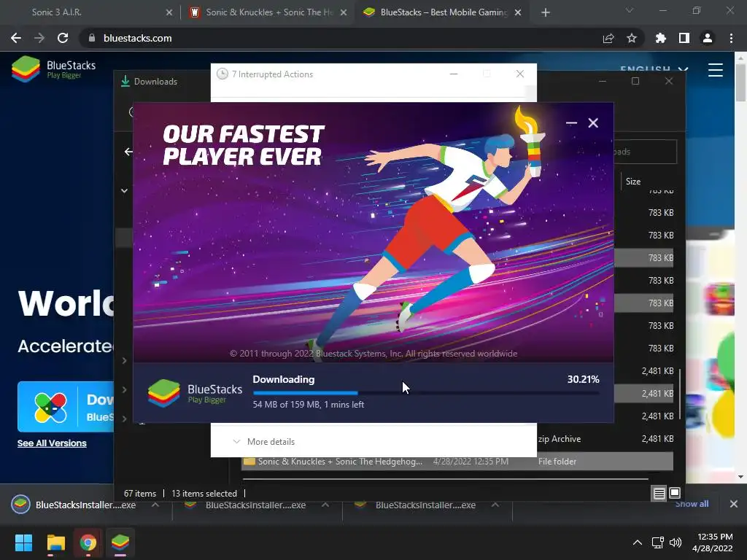Click Show all downloads link
The width and height of the screenshot is (747, 560).
click(692, 504)
